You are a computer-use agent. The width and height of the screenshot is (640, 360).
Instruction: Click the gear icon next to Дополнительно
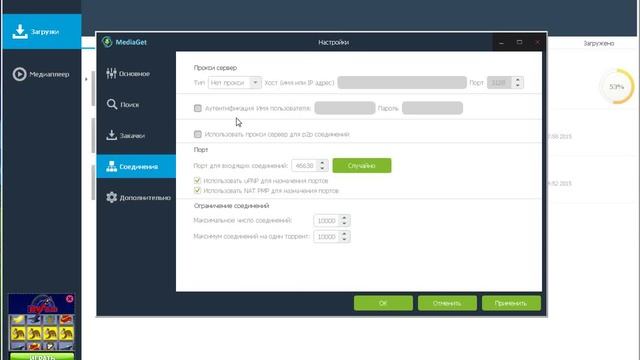pos(111,197)
